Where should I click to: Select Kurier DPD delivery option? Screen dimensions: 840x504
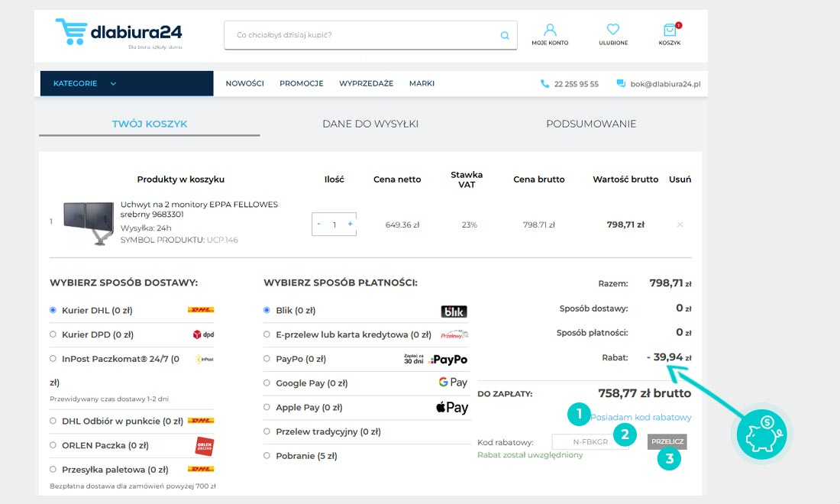(x=53, y=334)
